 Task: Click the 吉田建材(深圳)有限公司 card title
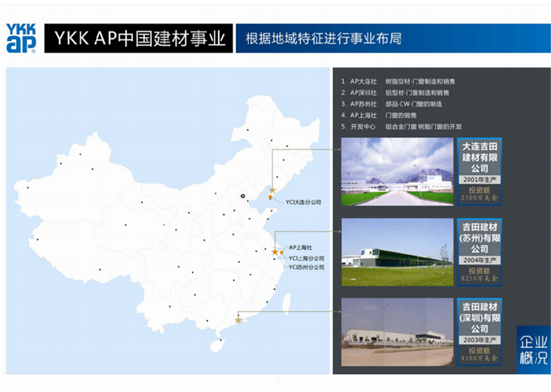click(x=479, y=318)
